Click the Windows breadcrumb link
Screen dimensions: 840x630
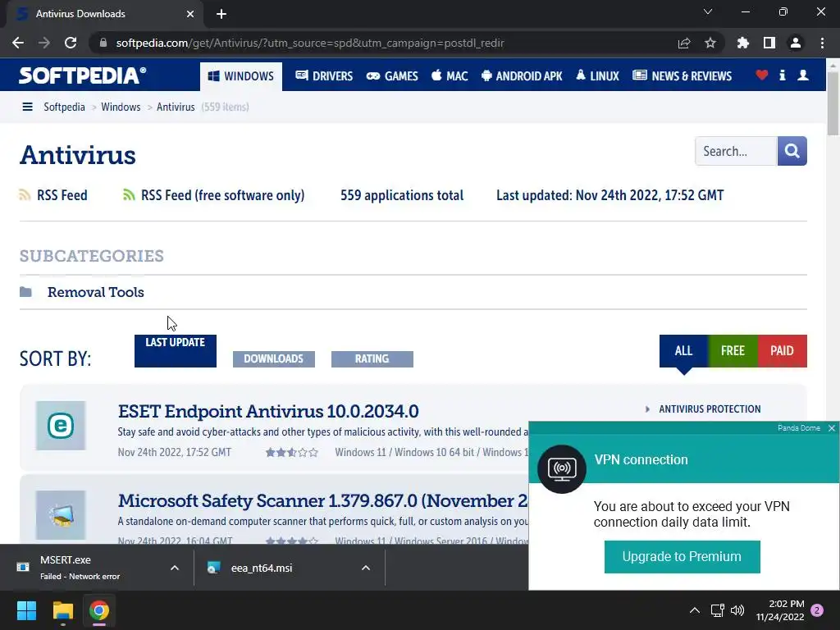coord(121,107)
